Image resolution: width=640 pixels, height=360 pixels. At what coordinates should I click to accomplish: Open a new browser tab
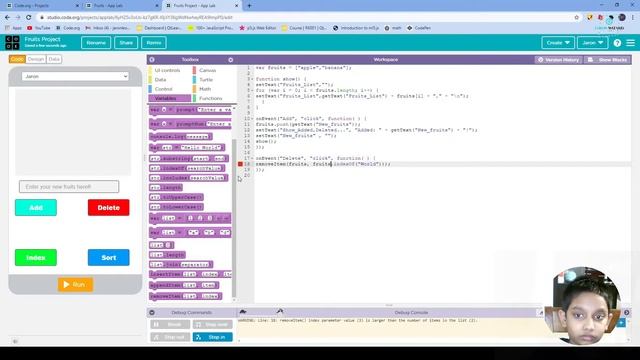point(249,6)
